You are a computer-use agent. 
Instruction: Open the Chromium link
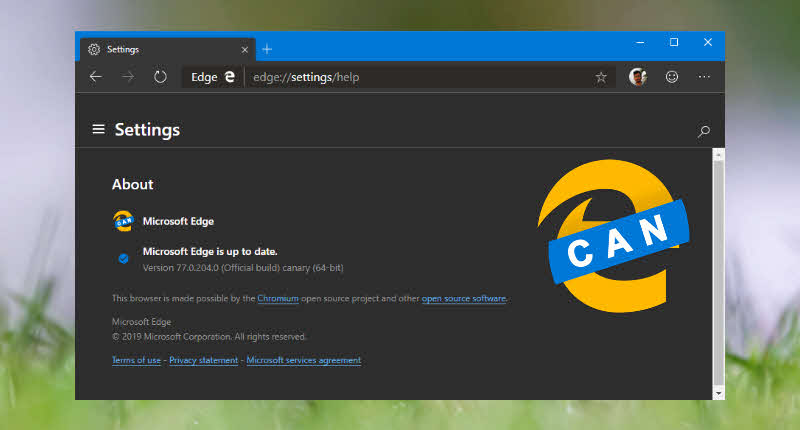tap(278, 298)
